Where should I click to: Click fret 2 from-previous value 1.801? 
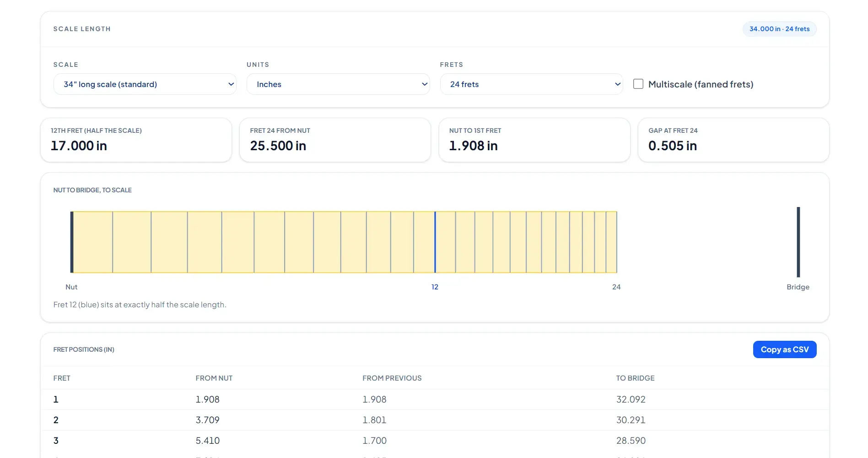374,420
